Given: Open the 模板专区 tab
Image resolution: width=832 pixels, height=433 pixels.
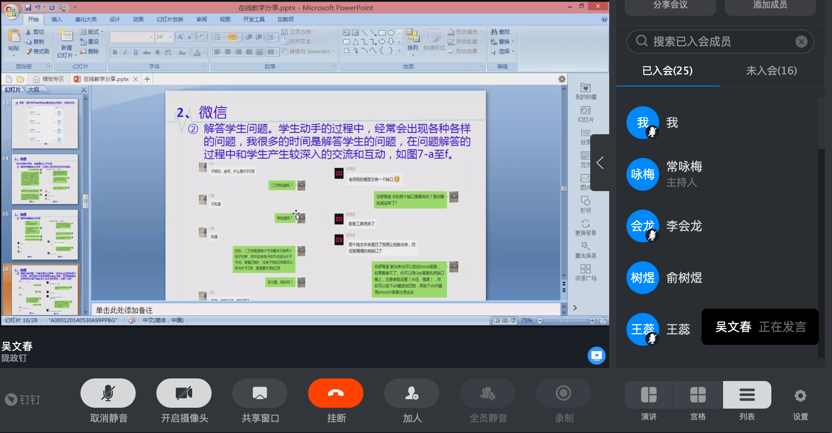Looking at the screenshot, I should (49, 79).
